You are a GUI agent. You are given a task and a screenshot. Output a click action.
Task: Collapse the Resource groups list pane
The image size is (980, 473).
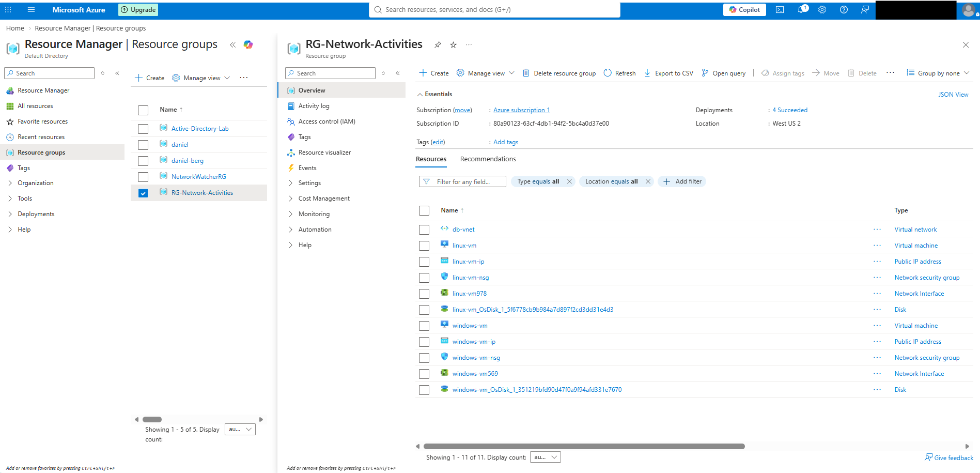[x=232, y=44]
